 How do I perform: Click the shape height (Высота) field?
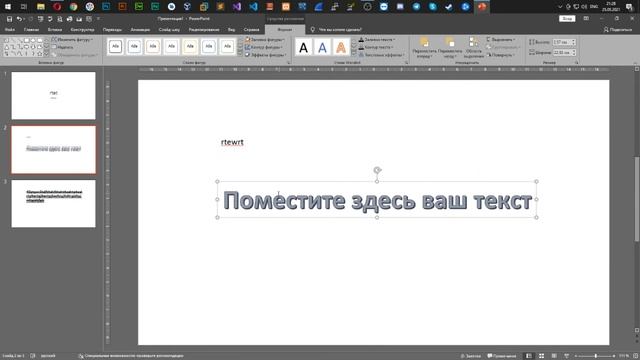[564, 42]
